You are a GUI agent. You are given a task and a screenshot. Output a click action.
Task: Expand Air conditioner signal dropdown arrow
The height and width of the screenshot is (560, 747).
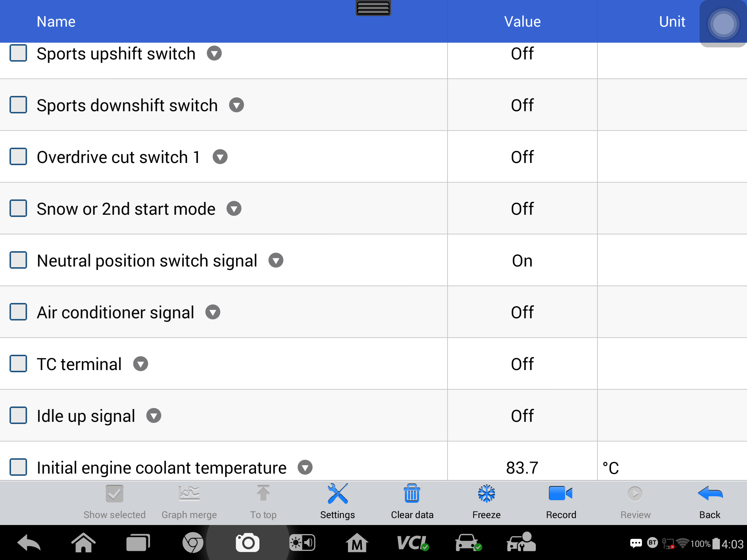click(x=213, y=312)
